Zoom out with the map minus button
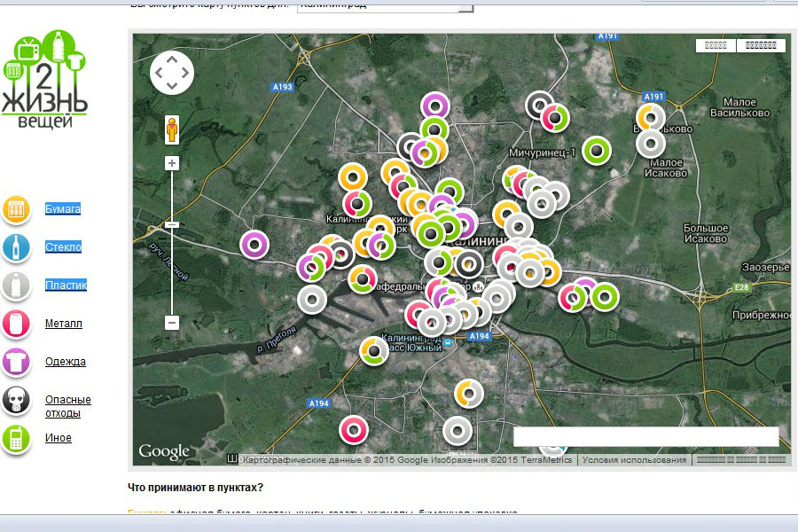This screenshot has height=532, width=798. coord(172,323)
